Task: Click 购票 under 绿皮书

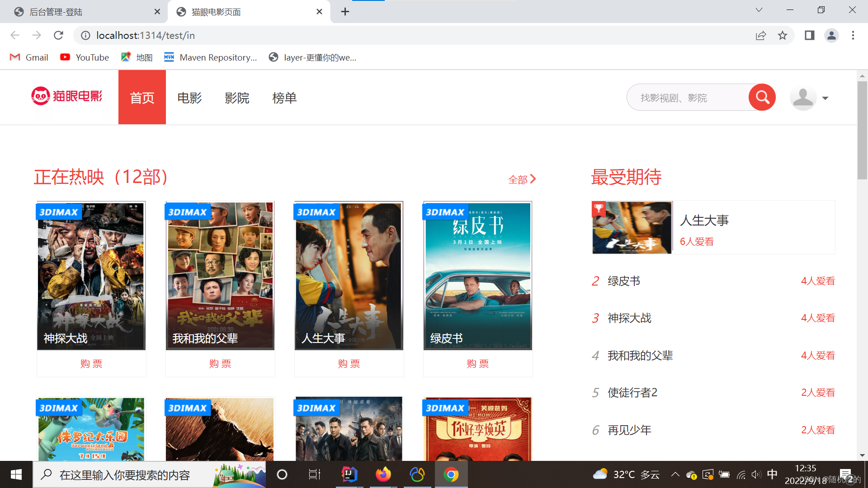Action: pyautogui.click(x=478, y=364)
